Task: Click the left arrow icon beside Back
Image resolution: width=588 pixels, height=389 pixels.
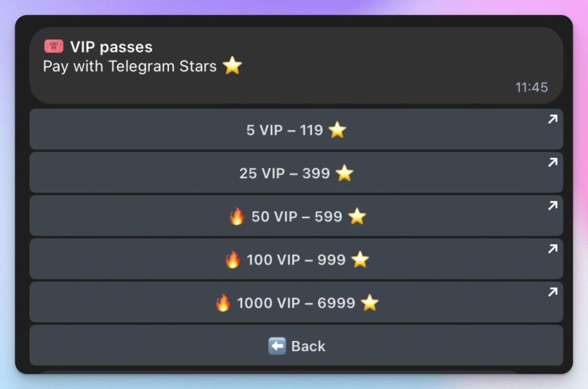Action: click(277, 346)
